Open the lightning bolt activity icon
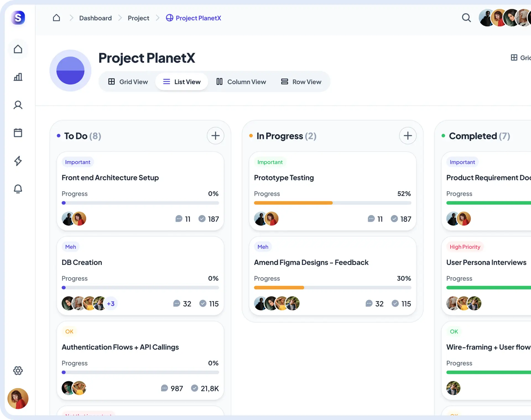531x420 pixels. click(18, 161)
